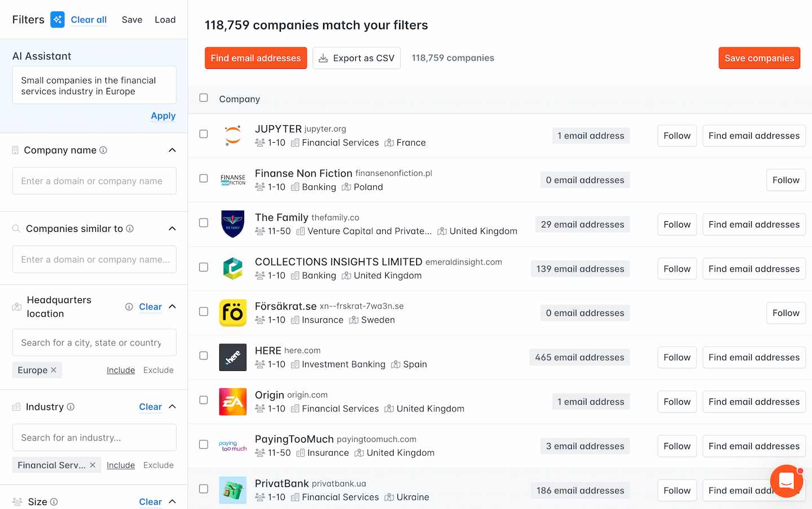
Task: Click the Companies similar to info icon
Action: tap(130, 229)
